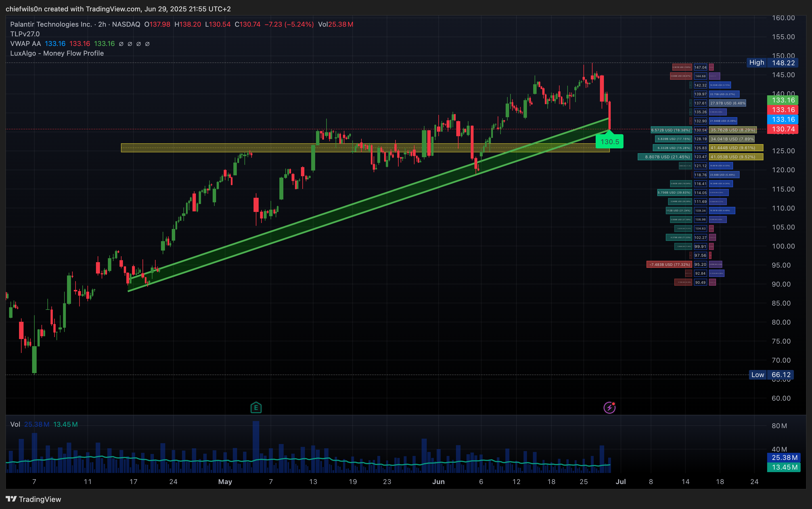Select the green ascending channel drawing

coord(369,205)
